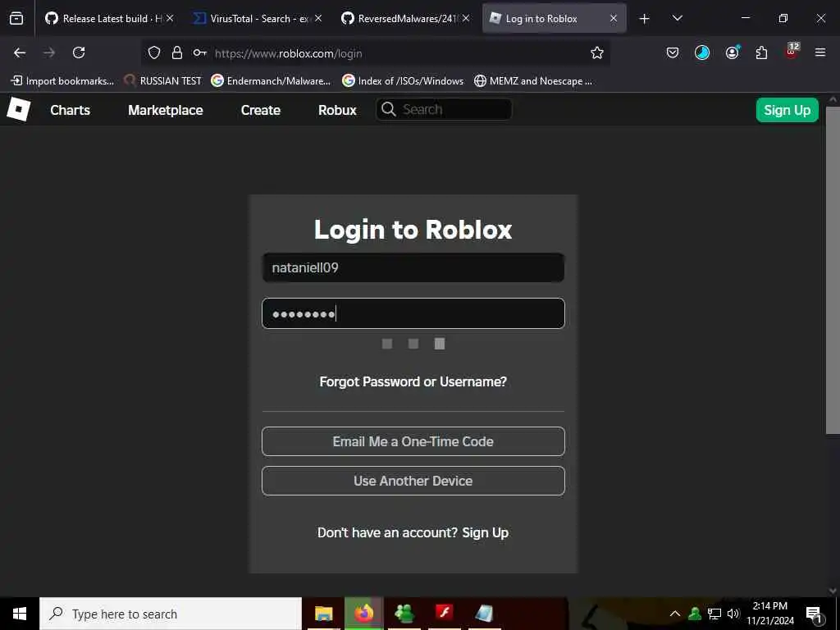This screenshot has height=630, width=840.
Task: Click the Roblox Search box
Action: [444, 109]
